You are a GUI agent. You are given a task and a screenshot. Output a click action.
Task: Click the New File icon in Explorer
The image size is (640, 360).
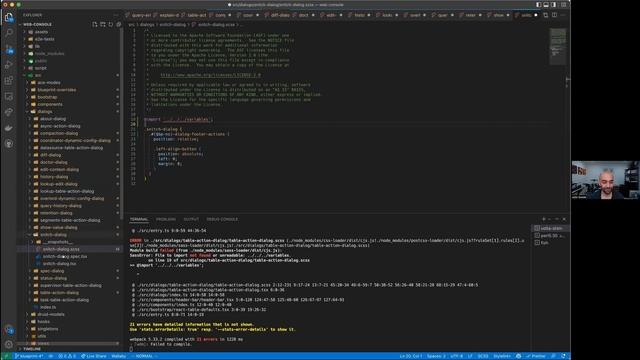point(95,24)
